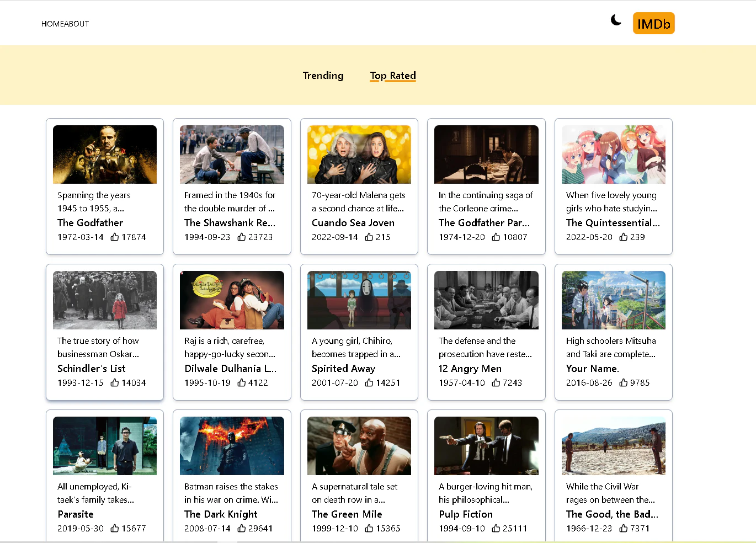Click the title The Green Mile
Image resolution: width=756 pixels, height=543 pixels.
point(347,514)
